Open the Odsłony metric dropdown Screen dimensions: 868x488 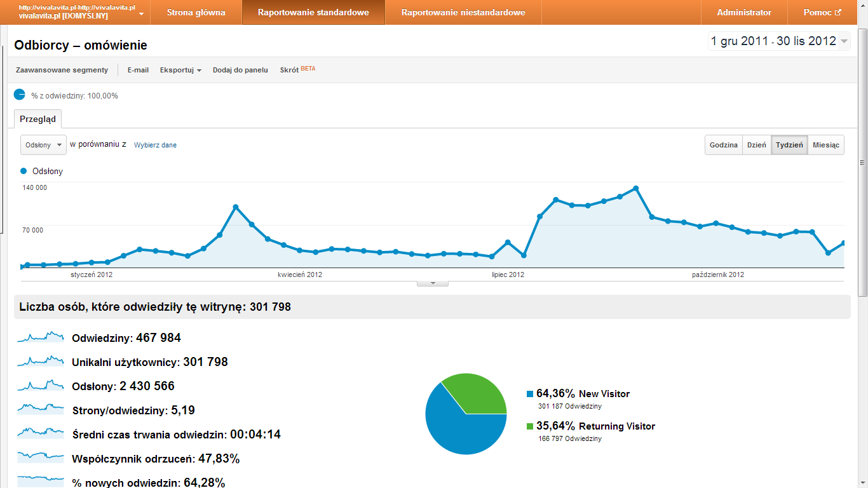tap(44, 145)
